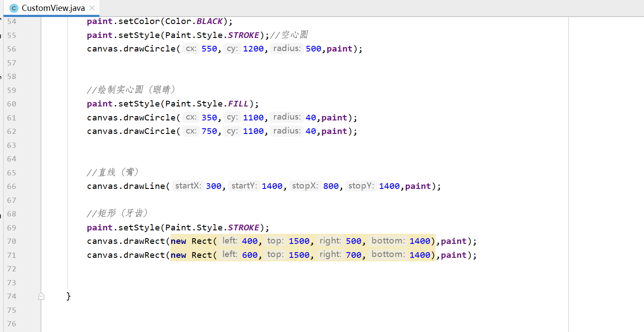Click the setColor method name
Screen dimensions: 644x332
pyautogui.click(x=139, y=21)
